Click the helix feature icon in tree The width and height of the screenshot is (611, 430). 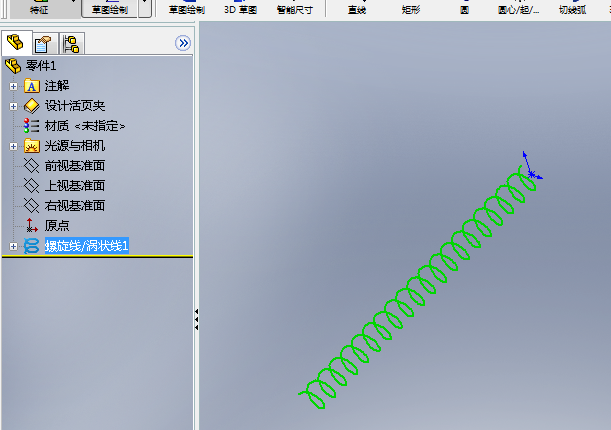[32, 246]
